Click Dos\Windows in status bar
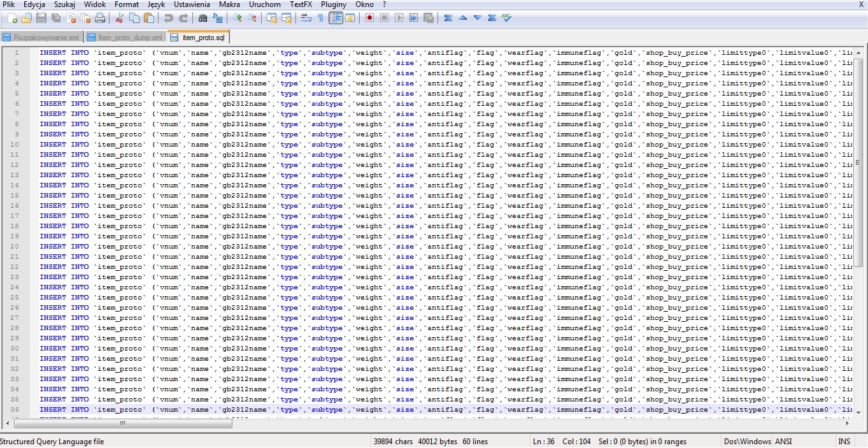The height and width of the screenshot is (448, 868). [x=747, y=441]
